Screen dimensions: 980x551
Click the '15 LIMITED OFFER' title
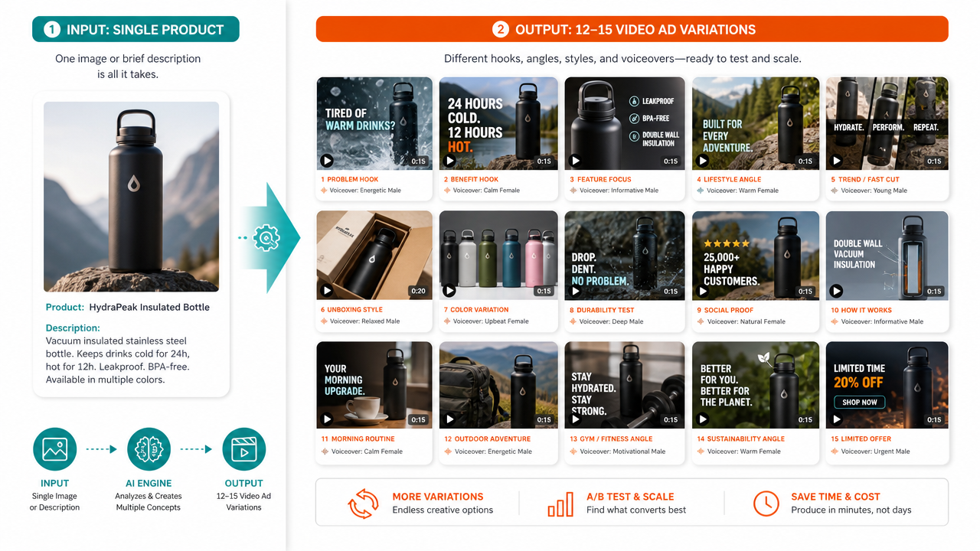tap(861, 439)
